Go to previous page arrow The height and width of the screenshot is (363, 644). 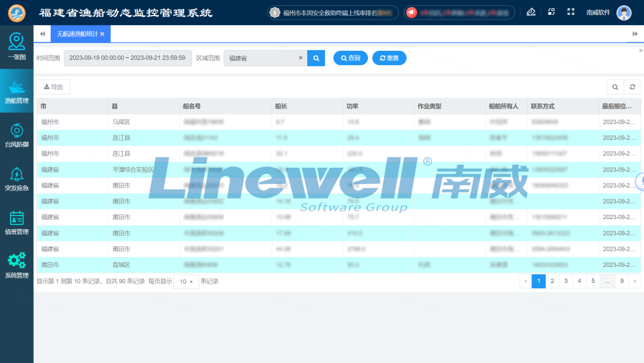[526, 281]
